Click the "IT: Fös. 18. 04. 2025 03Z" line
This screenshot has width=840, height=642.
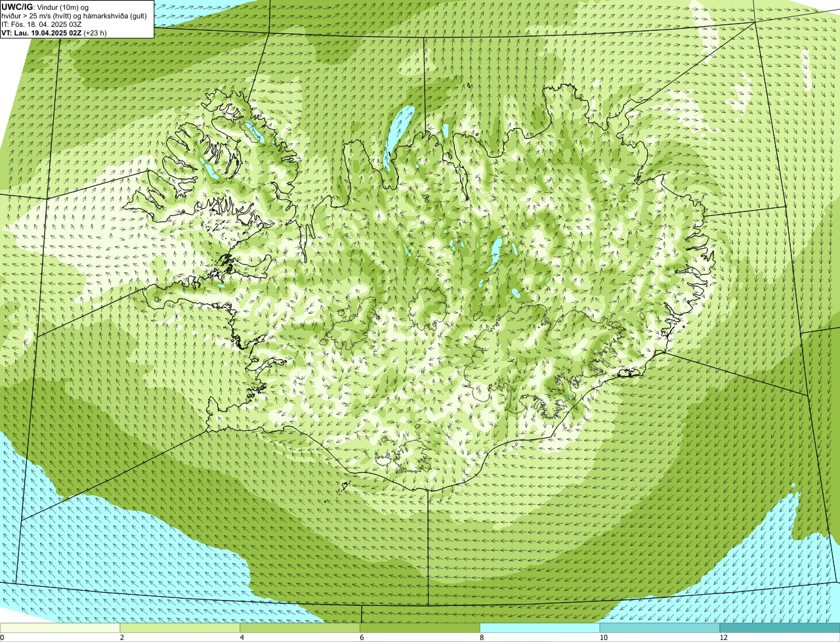coord(41,24)
